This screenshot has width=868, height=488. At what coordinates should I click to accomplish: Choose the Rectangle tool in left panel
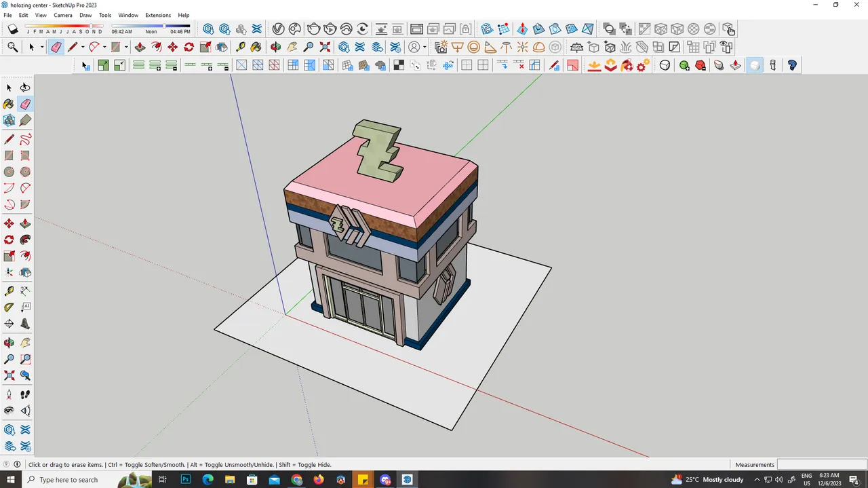point(9,155)
